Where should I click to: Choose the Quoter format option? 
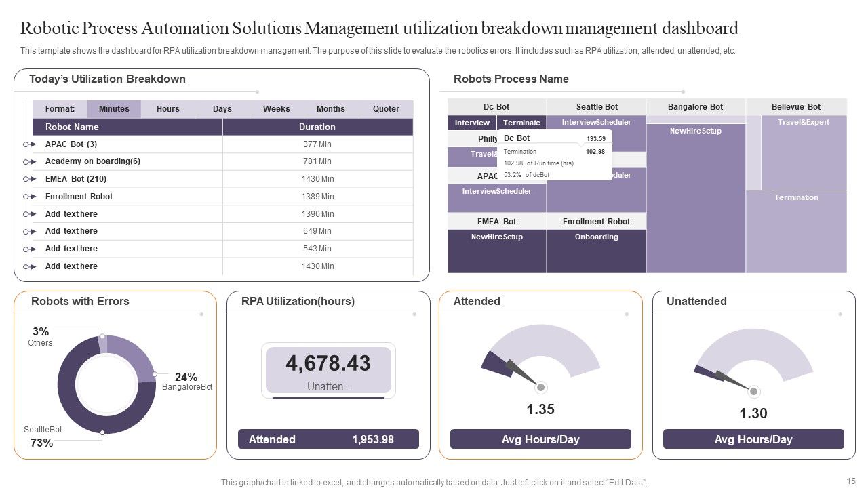387,109
